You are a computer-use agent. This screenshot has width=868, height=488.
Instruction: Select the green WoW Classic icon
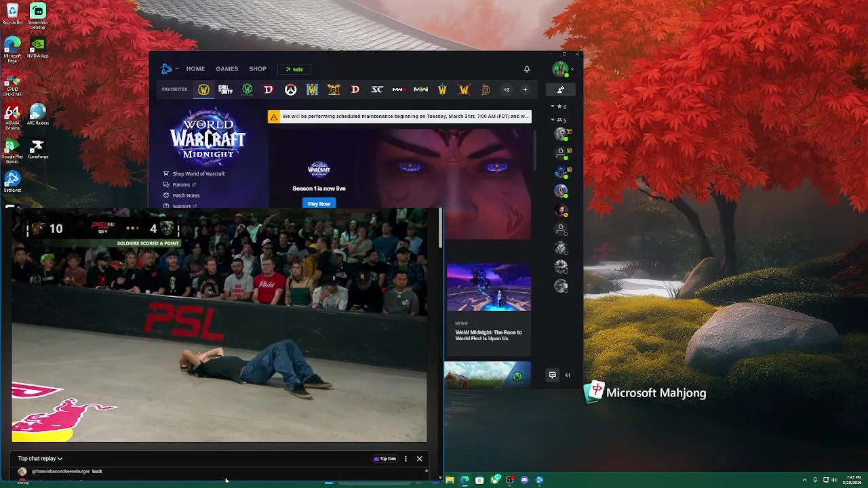(x=247, y=89)
